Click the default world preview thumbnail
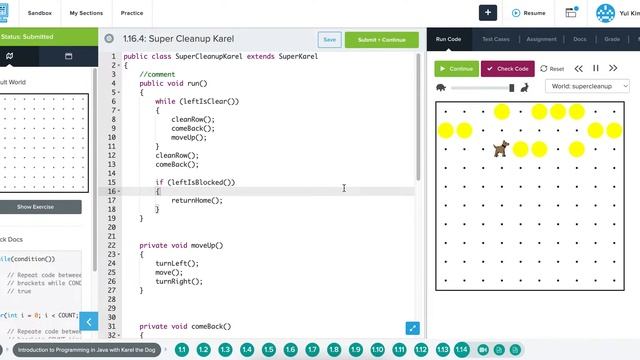Screen dimensions: 640x360 [44, 143]
